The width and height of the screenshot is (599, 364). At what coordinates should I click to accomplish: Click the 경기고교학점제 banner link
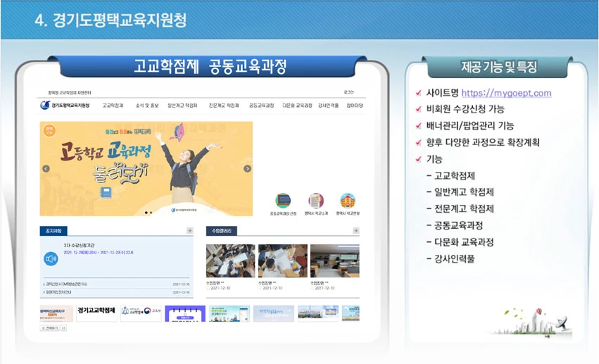[96, 313]
